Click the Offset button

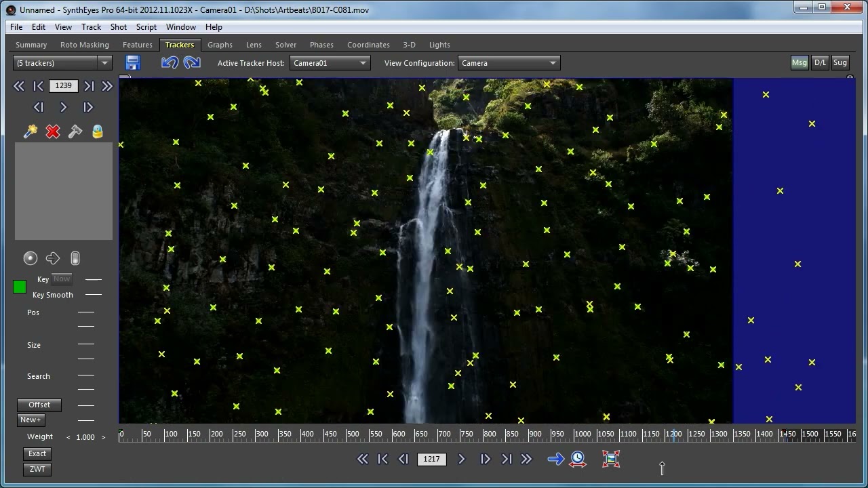(x=39, y=405)
